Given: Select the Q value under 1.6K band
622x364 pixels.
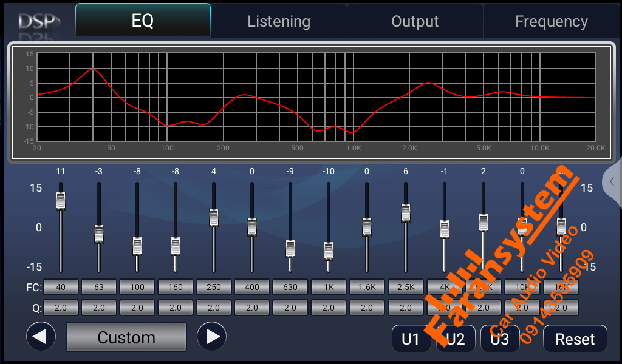Looking at the screenshot, I should (x=367, y=308).
